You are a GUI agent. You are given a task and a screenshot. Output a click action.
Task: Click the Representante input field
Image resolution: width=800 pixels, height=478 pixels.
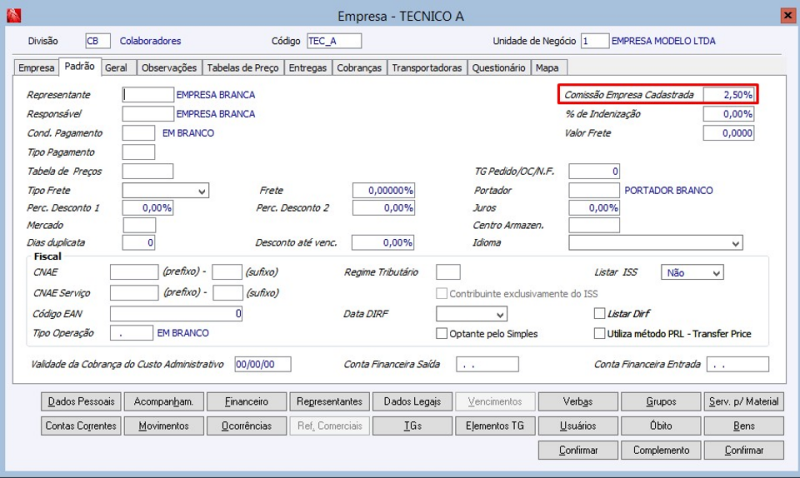(x=148, y=95)
